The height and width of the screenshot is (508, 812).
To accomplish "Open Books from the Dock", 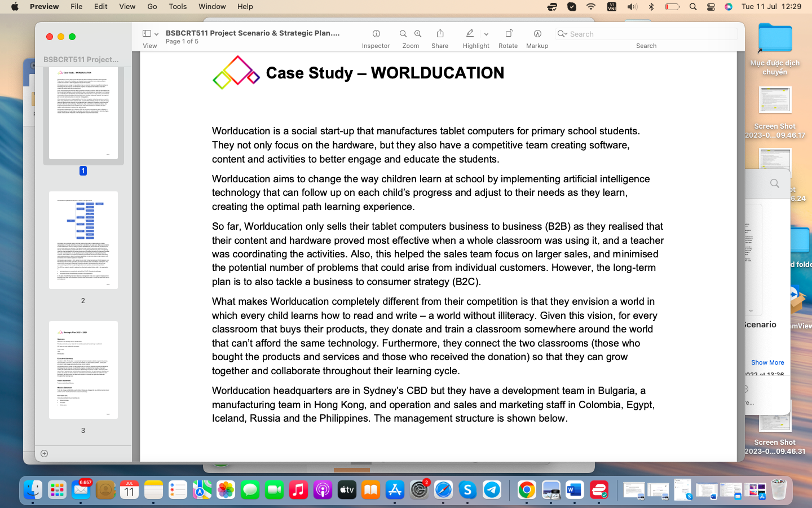I will point(370,490).
